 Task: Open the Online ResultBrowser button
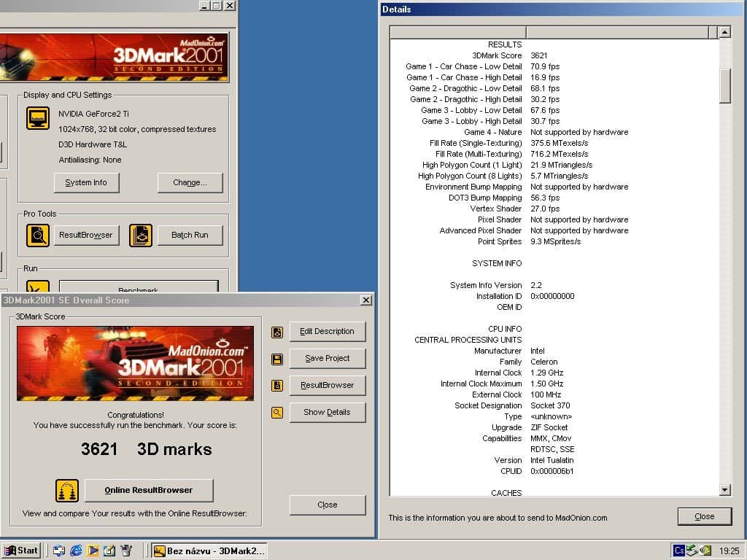pos(149,491)
